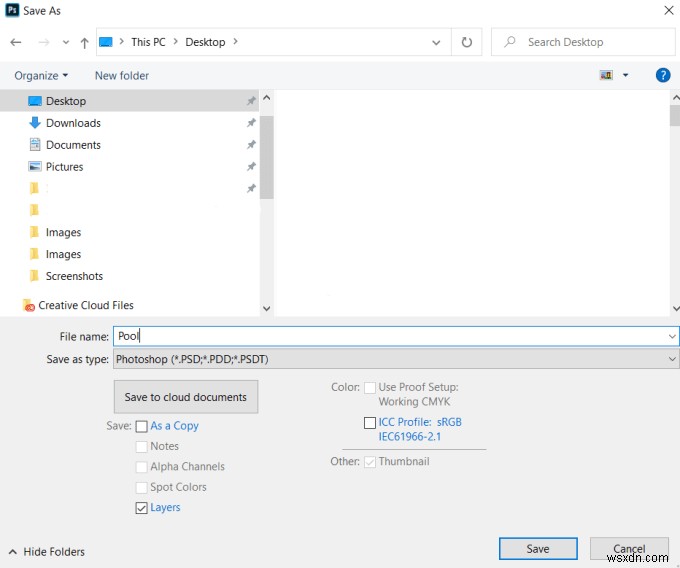This screenshot has width=680, height=568.
Task: Expand the File name dropdown arrow
Action: (x=672, y=336)
